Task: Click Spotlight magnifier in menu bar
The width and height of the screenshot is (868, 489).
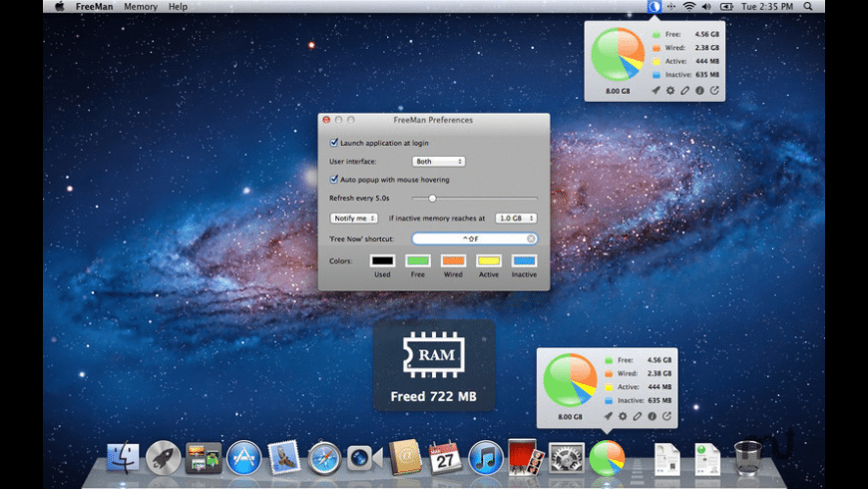Action: [x=808, y=7]
